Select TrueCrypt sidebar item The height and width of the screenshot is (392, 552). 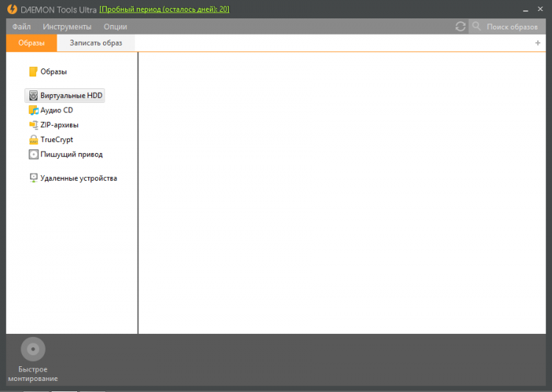coord(51,140)
